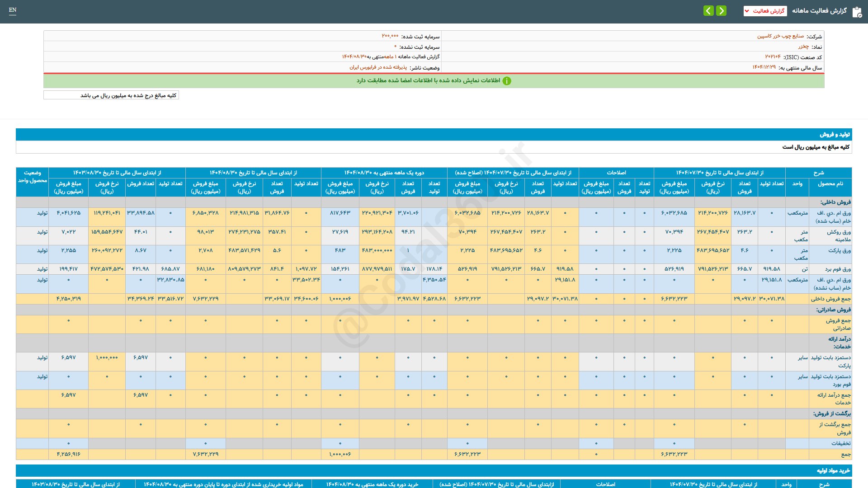Click the ISIC industry code value
The height and width of the screenshot is (488, 868).
point(773,57)
